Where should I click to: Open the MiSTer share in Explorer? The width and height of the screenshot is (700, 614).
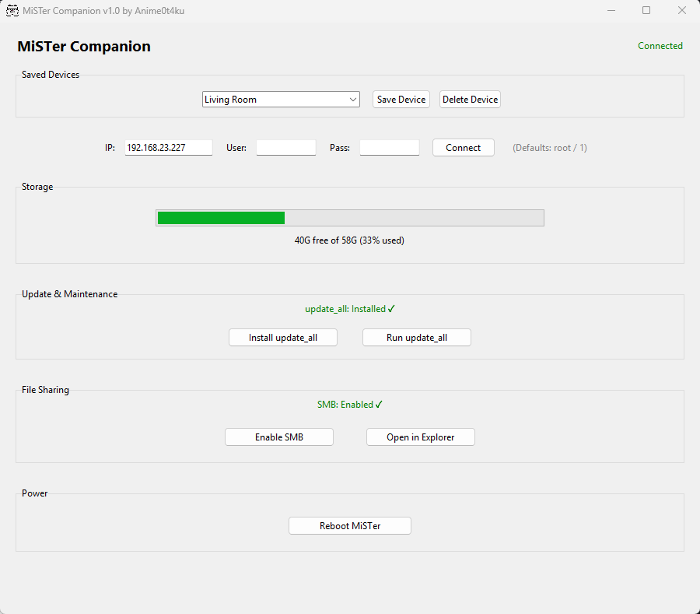[421, 437]
